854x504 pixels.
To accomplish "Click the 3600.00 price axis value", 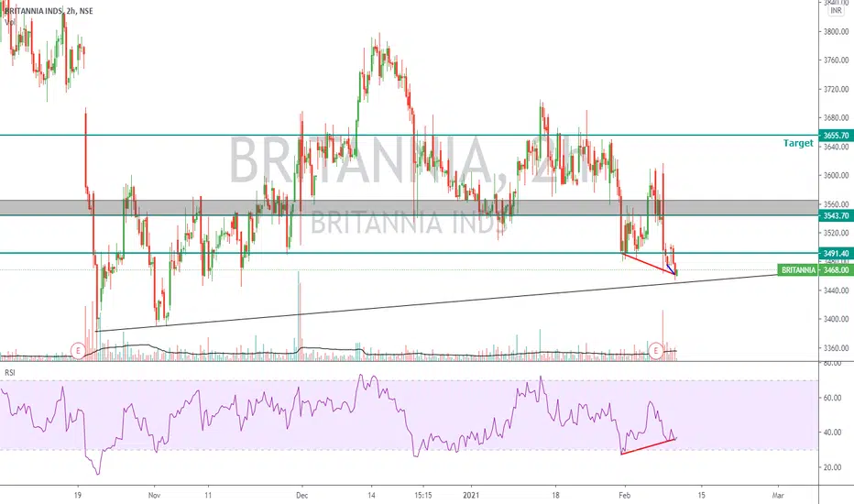I will pyautogui.click(x=836, y=175).
